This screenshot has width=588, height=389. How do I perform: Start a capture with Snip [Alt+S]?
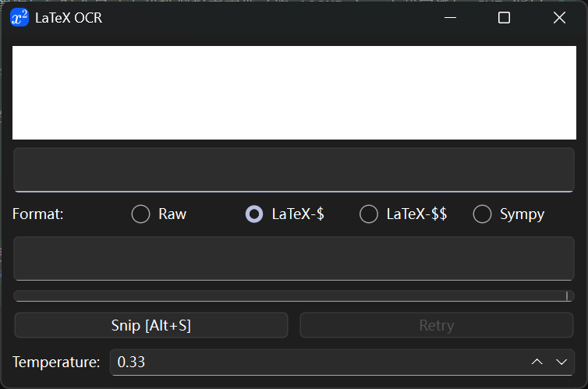coord(151,325)
